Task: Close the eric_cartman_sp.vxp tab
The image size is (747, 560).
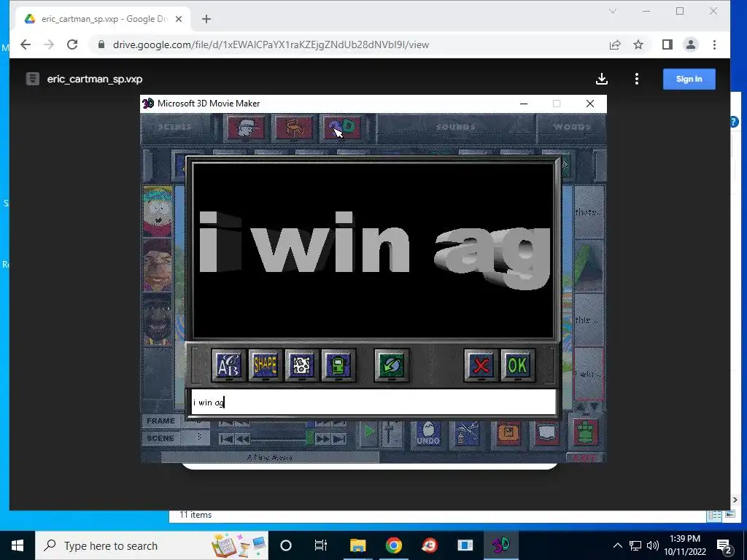Action: click(x=179, y=19)
